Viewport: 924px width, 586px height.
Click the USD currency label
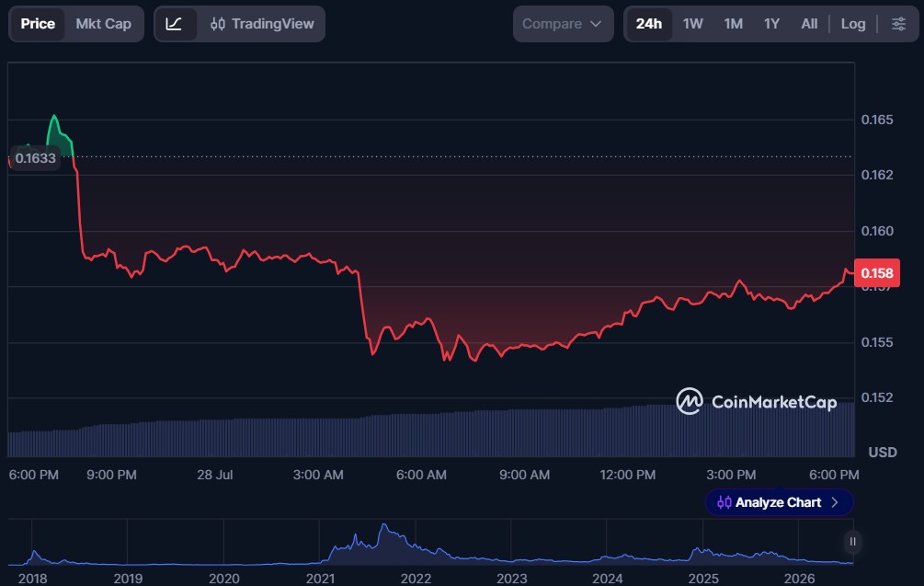(882, 453)
